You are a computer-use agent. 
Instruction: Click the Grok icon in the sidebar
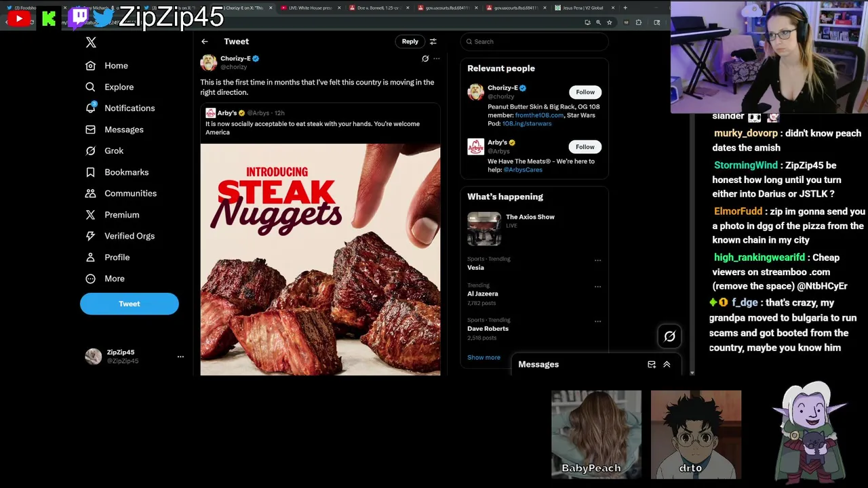click(90, 150)
